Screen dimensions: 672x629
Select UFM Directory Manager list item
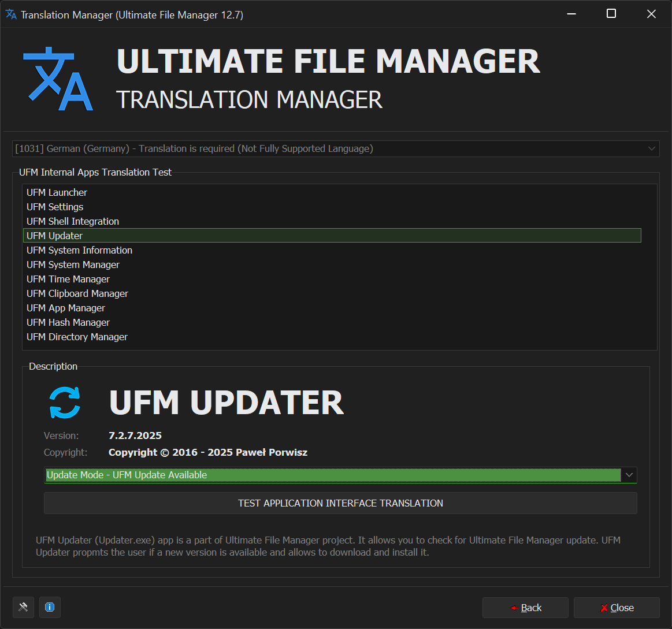(77, 337)
